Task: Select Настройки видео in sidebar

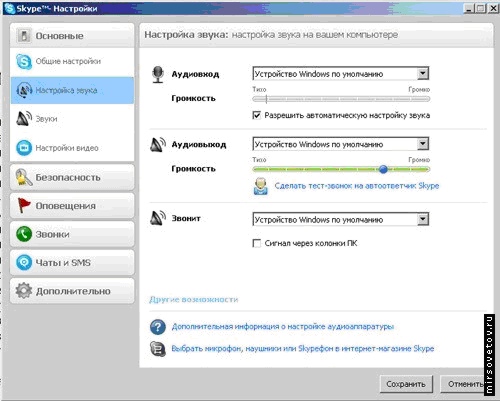Action: point(72,147)
